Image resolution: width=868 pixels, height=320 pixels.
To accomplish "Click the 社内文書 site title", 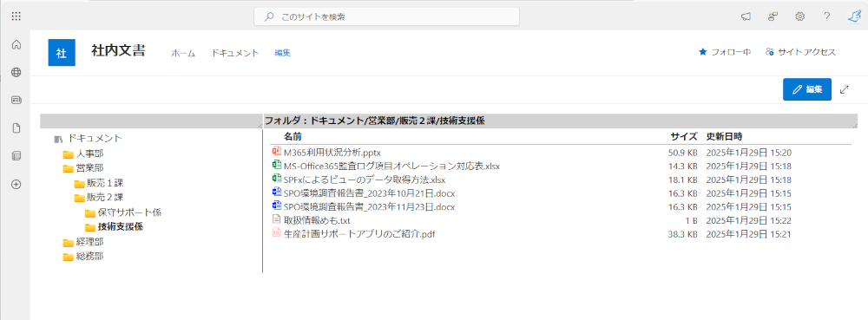I will [x=118, y=51].
